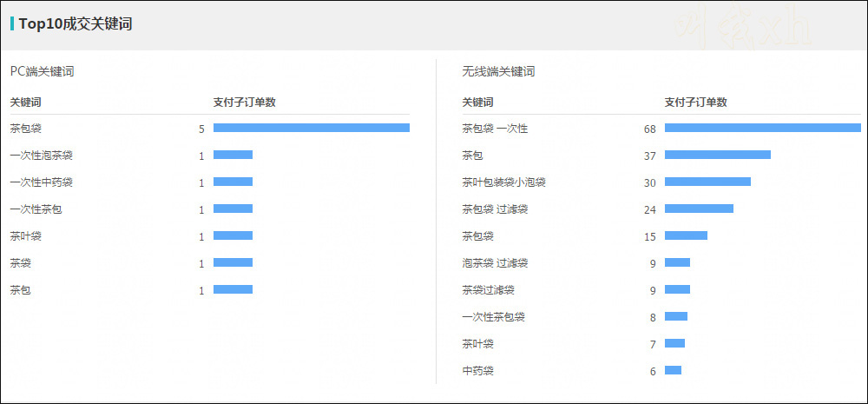
Task: Open the 一次性泡茶袋 keyword
Action: point(41,156)
